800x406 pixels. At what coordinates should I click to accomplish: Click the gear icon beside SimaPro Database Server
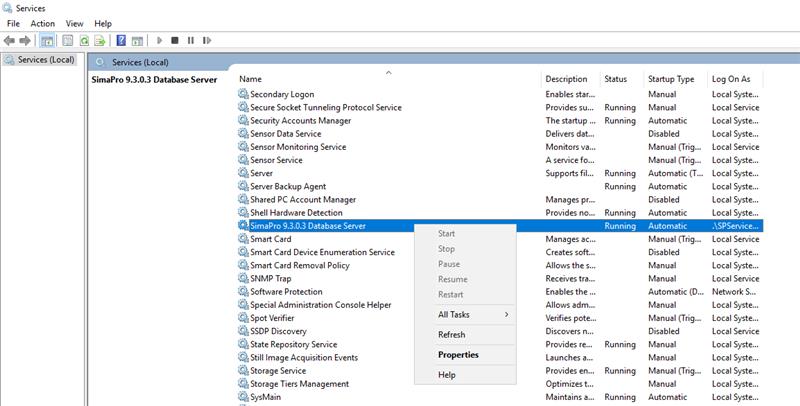click(x=243, y=225)
